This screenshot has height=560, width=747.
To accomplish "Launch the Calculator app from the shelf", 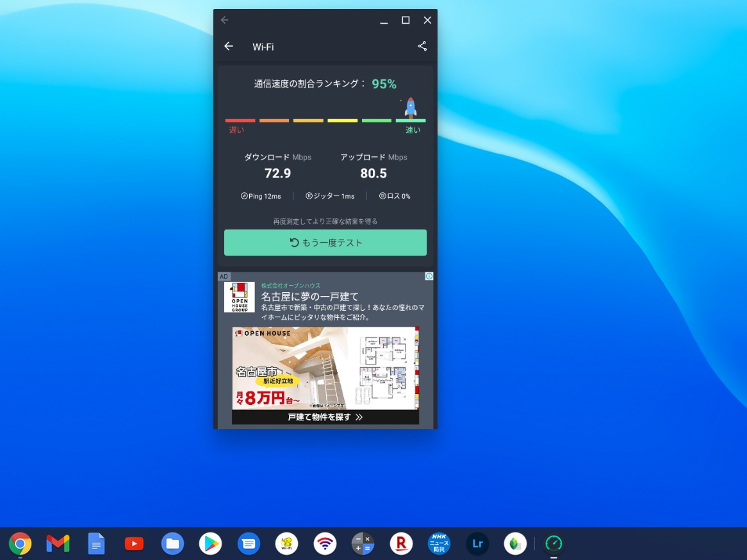I will point(363,543).
